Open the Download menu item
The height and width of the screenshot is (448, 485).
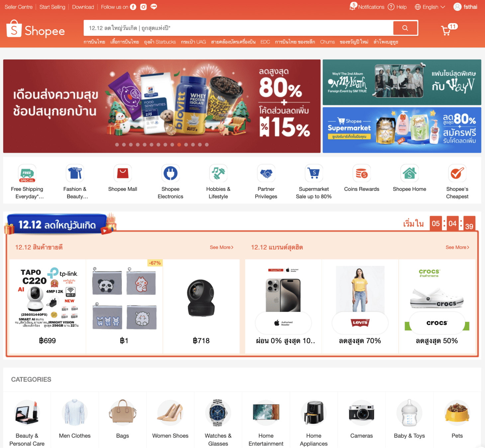(83, 7)
